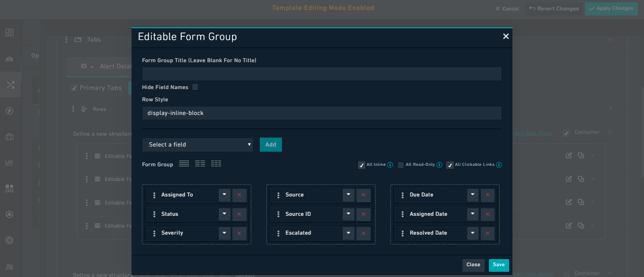Click the Form Group Title input field

(x=322, y=73)
